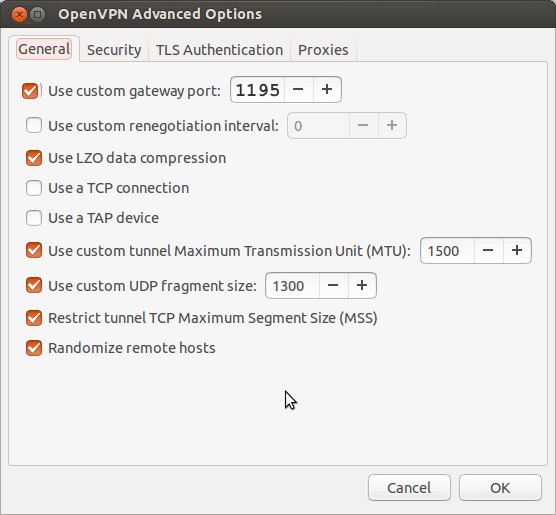Decrease the tunnel MTU value
Viewport: 556px width, 515px height.
[488, 251]
